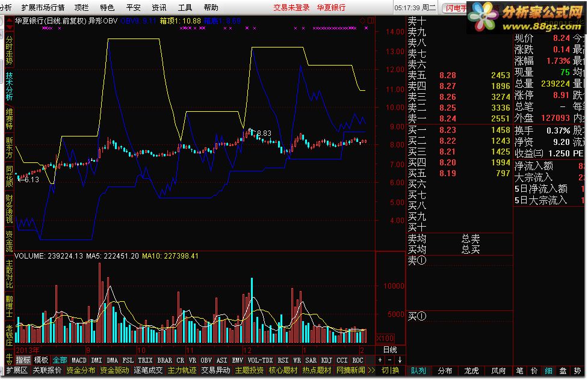Viewport: 588px width, 380px height.
Task: Select the 笔 view tab
Action: 520,370
